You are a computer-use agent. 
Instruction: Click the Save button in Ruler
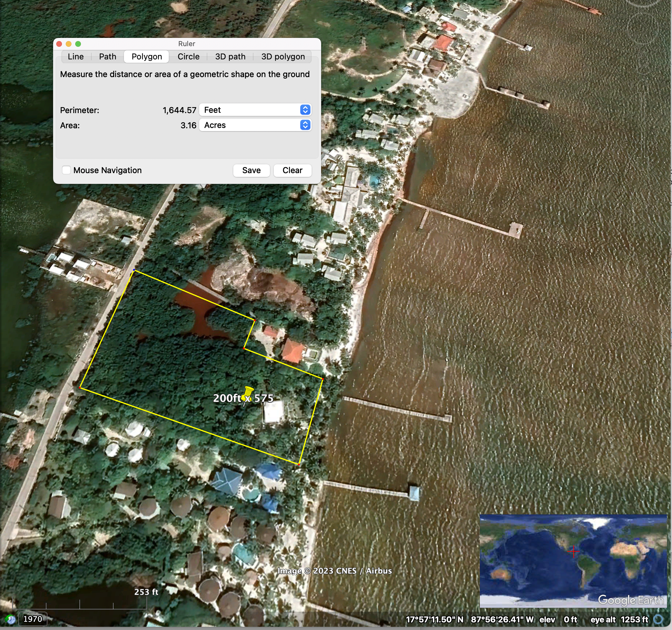tap(251, 170)
